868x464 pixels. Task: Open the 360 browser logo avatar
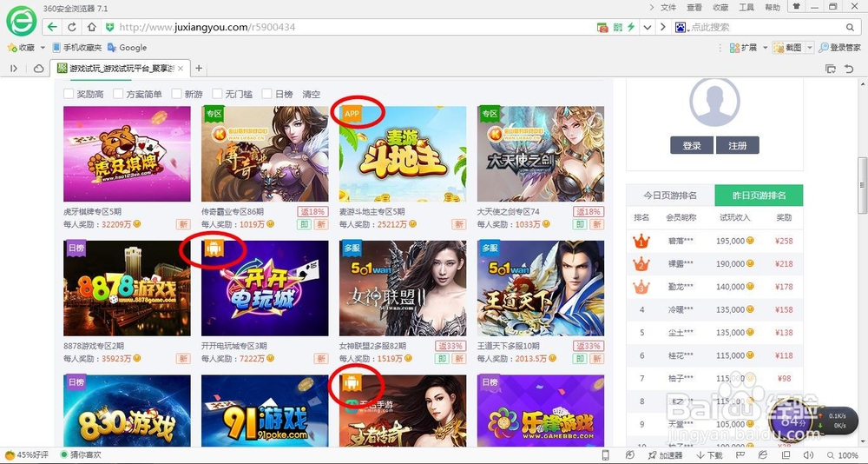21,21
